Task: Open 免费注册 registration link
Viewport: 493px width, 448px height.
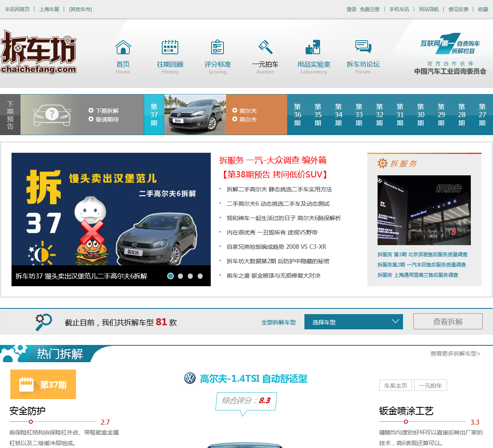Action: (370, 9)
